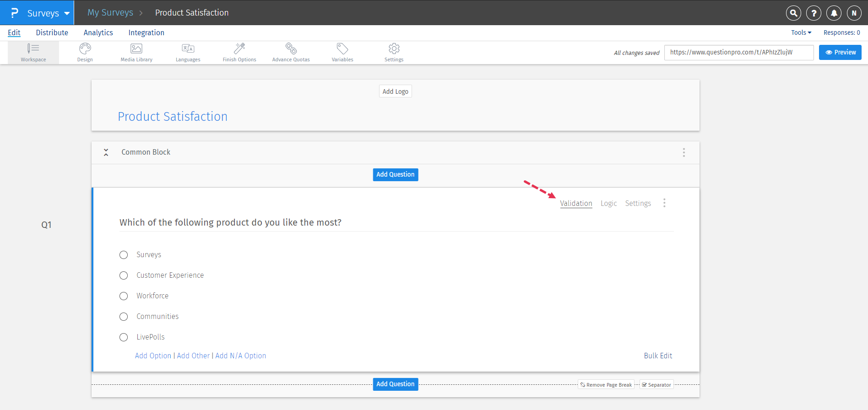The width and height of the screenshot is (868, 410).
Task: Open the Validation tab for Q1
Action: [576, 203]
